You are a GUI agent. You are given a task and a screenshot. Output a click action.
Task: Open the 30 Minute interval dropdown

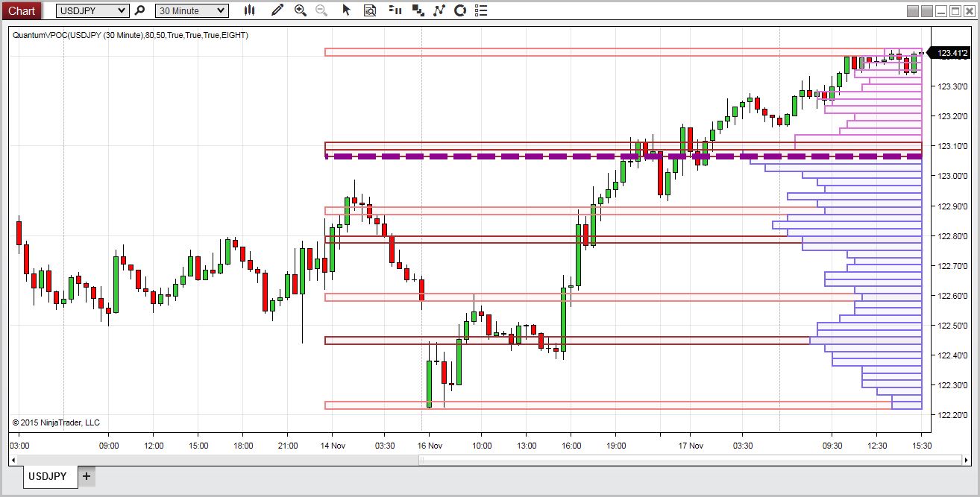coord(192,10)
